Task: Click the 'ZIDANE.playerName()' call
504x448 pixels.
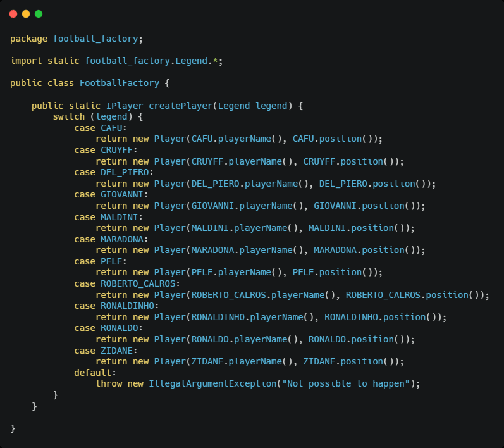Action: coord(242,362)
